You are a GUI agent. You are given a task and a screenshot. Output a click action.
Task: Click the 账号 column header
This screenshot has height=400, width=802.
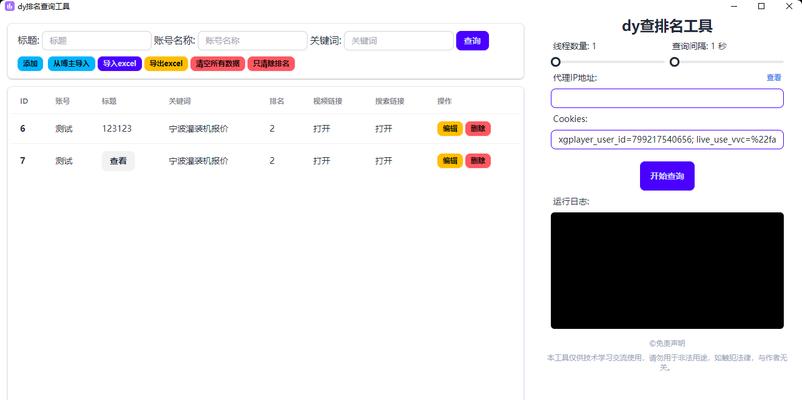point(62,101)
